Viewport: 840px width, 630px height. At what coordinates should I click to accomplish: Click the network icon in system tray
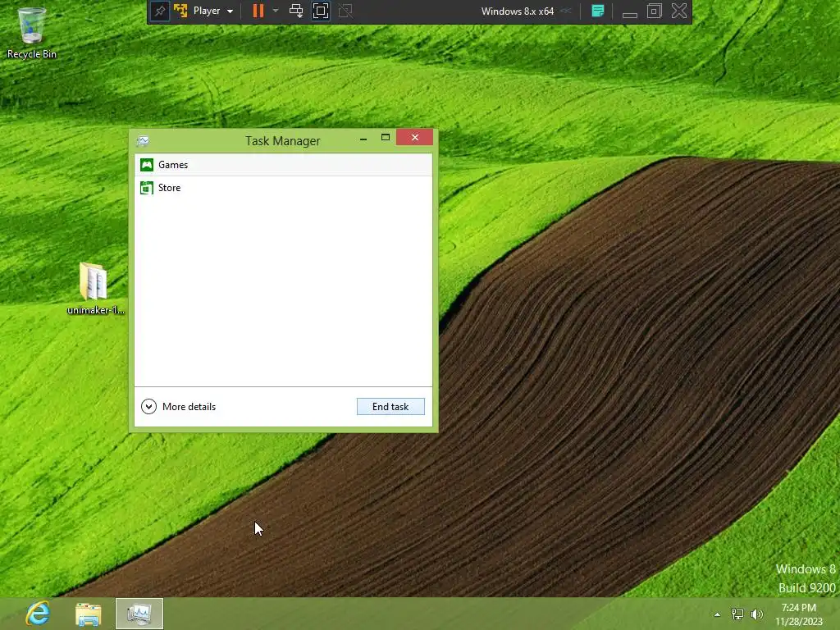point(737,614)
